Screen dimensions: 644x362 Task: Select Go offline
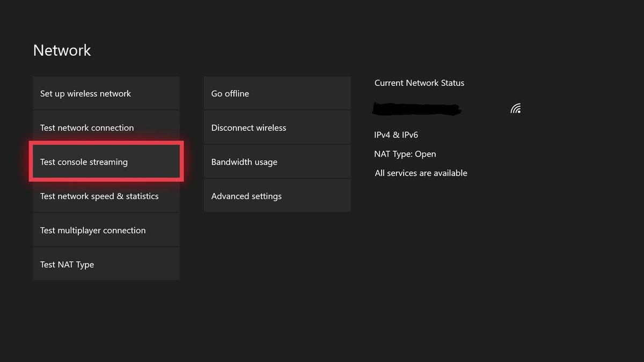point(277,93)
